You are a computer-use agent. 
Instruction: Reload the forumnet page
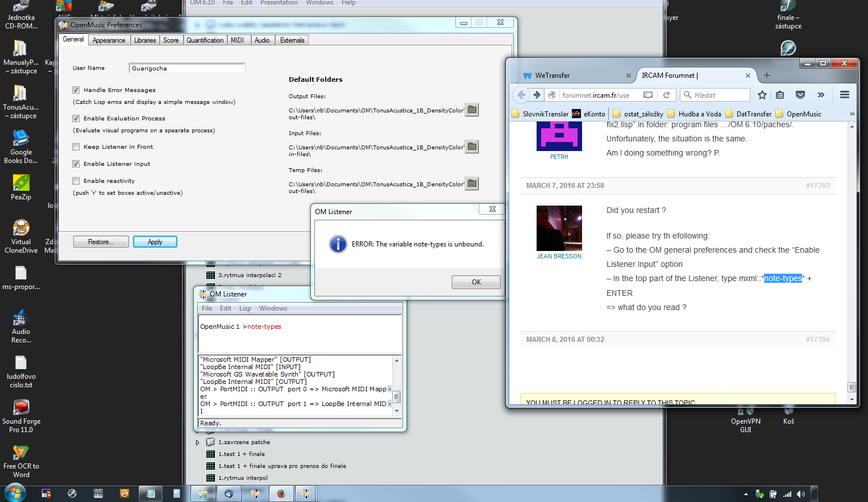[x=666, y=95]
